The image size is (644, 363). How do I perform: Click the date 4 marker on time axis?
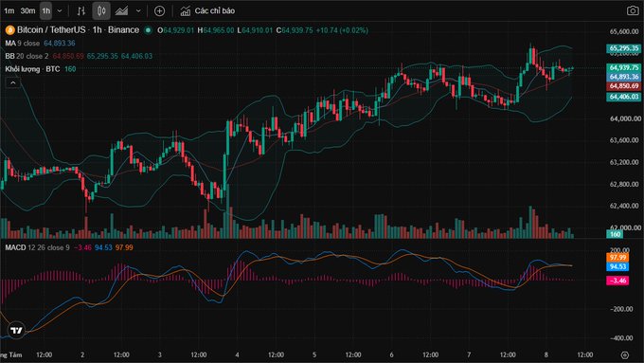[237, 354]
